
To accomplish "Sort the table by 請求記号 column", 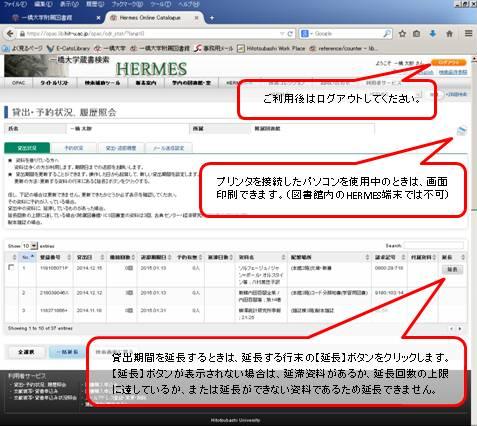I will [390, 257].
